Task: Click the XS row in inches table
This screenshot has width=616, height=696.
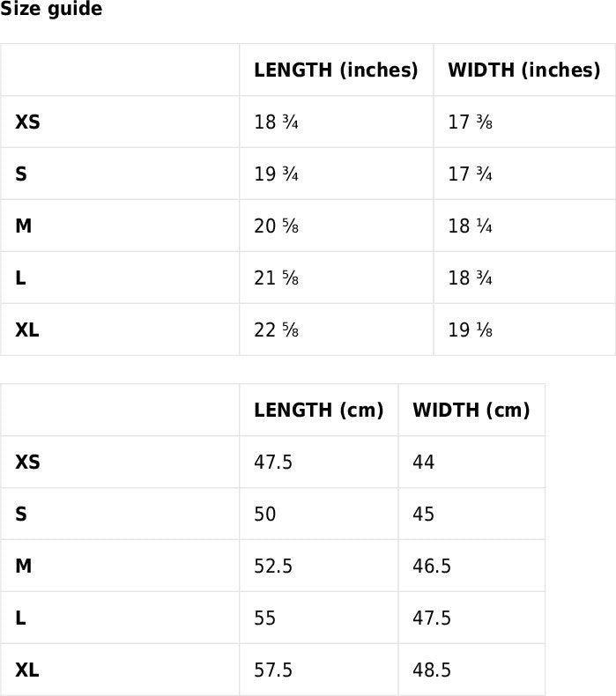Action: click(x=28, y=122)
